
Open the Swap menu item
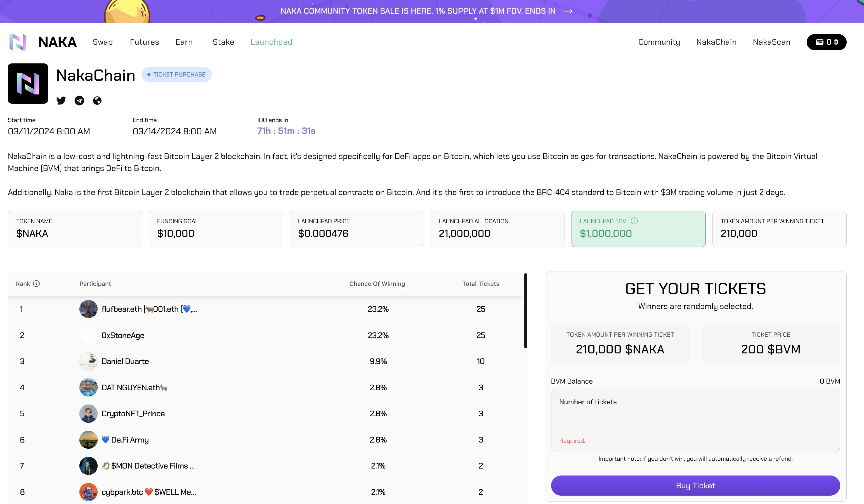pos(103,42)
